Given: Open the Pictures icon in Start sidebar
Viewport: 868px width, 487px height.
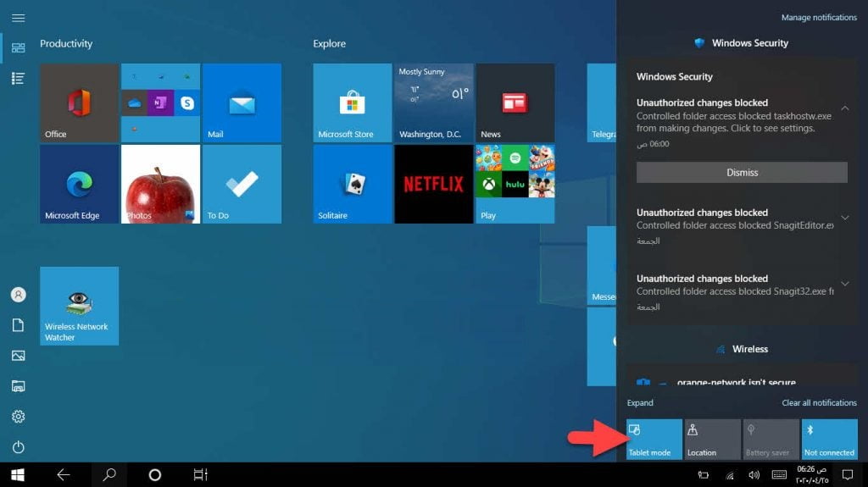Looking at the screenshot, I should click(x=19, y=355).
